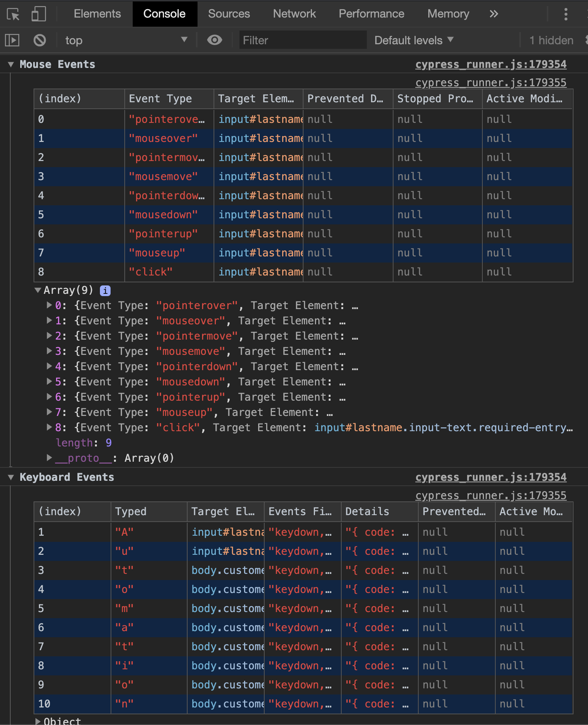This screenshot has width=588, height=725.
Task: Open the DevTools three-dot menu
Action: 566,14
